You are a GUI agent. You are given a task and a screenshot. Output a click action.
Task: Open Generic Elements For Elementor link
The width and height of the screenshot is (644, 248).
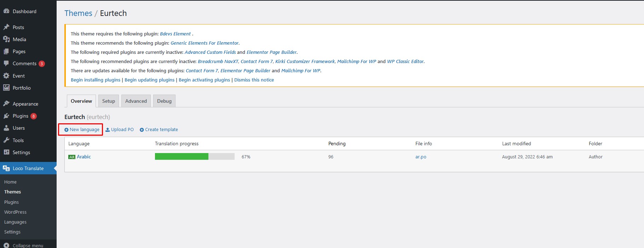pos(205,43)
